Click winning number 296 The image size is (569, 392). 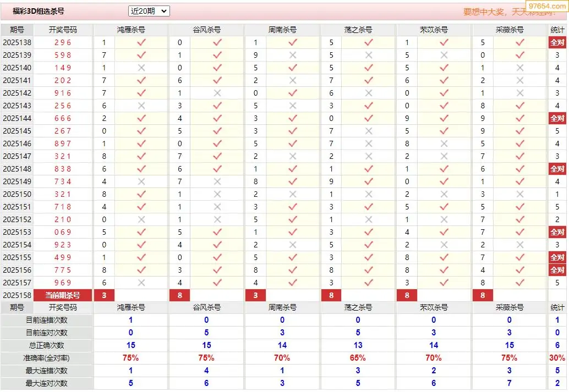click(63, 42)
